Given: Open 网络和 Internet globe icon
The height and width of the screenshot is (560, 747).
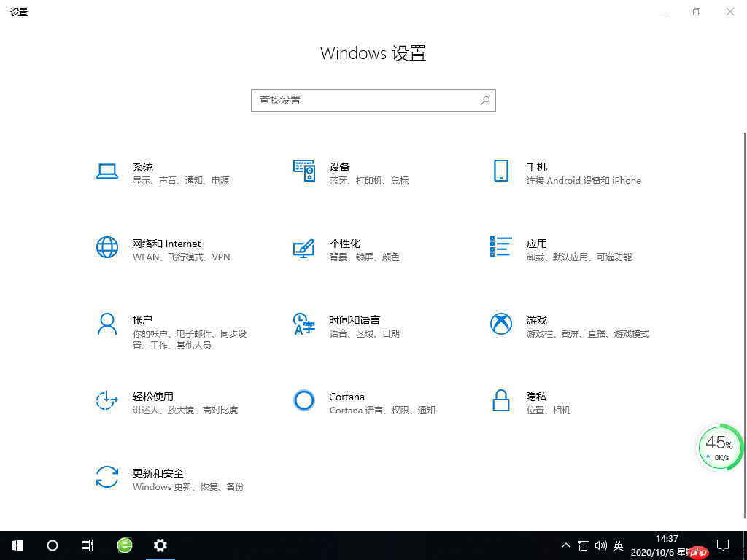Looking at the screenshot, I should [107, 247].
